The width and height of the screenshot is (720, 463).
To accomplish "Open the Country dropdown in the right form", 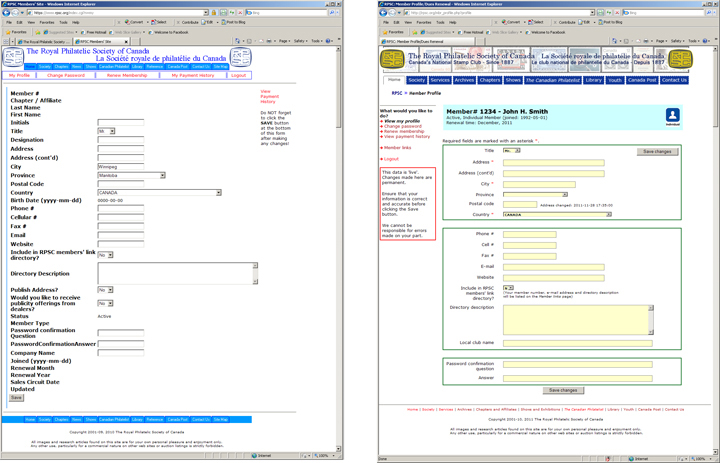I will coord(557,215).
